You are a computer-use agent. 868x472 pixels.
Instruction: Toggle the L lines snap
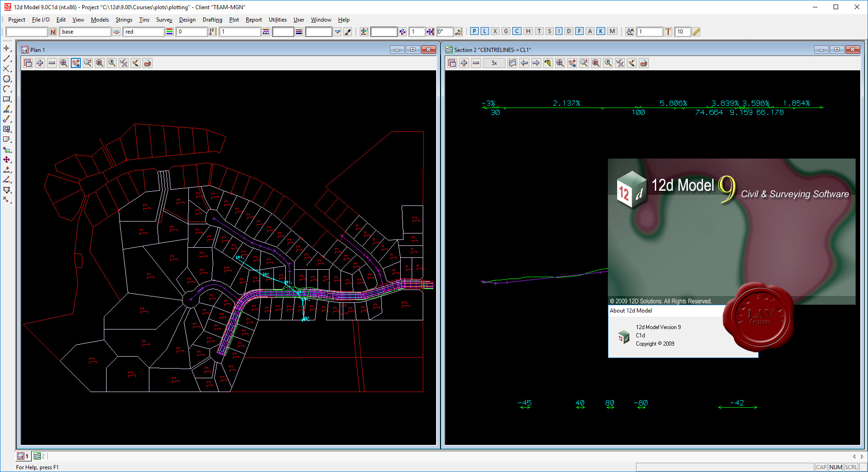pos(485,31)
